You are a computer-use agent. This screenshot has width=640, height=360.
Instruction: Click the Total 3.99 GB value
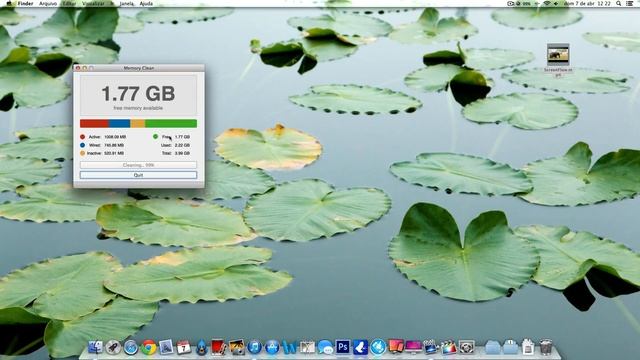[x=182, y=153]
